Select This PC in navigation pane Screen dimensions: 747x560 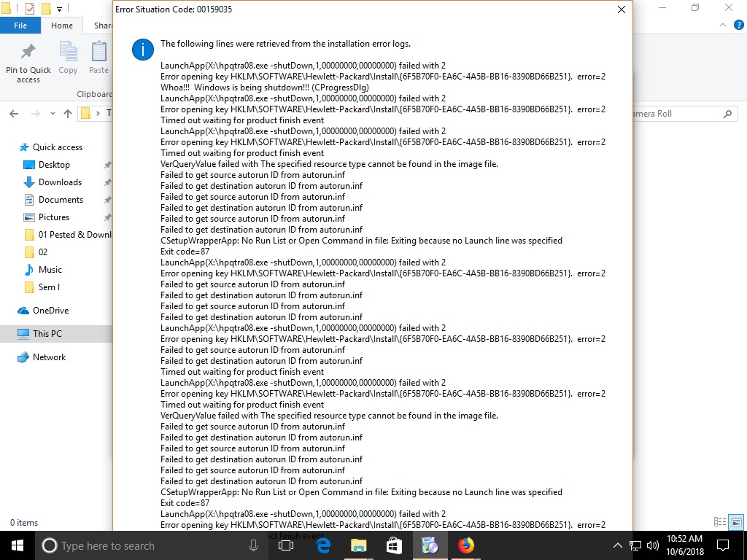pos(47,334)
